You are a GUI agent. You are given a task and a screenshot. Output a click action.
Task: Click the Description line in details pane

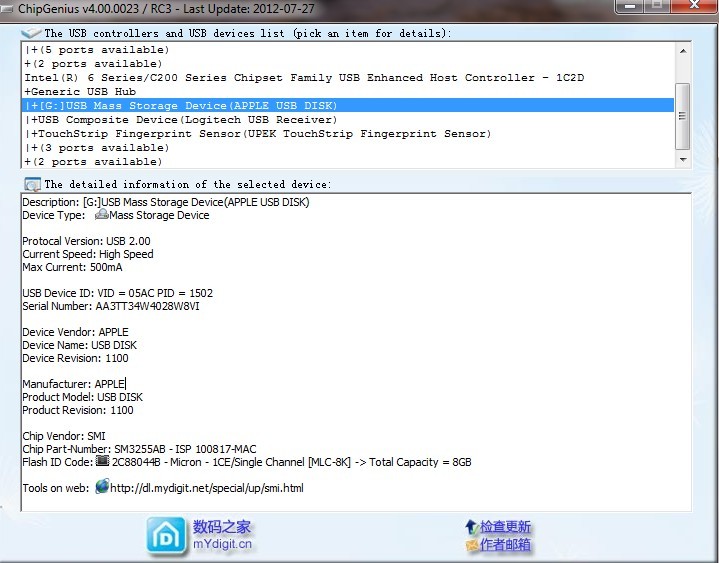click(x=166, y=202)
